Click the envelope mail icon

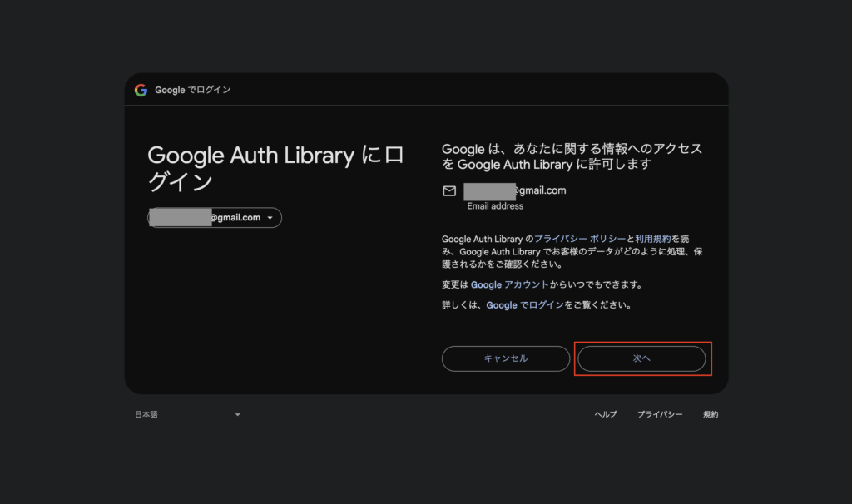coord(449,191)
